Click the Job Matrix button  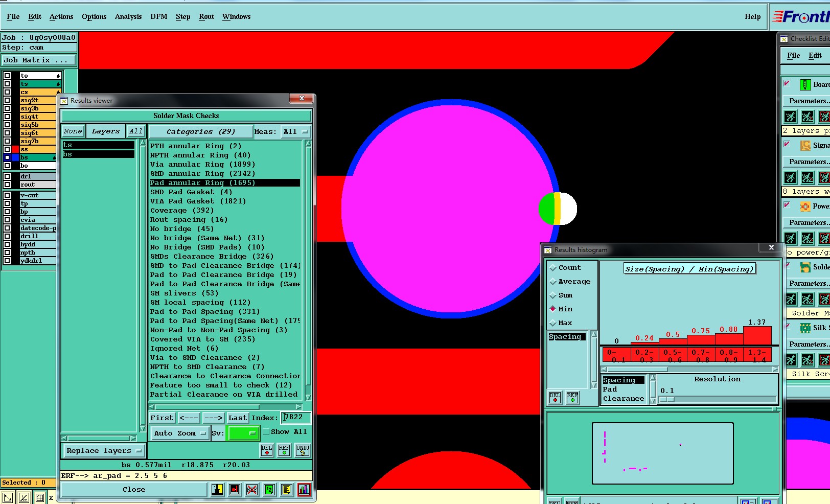click(38, 60)
